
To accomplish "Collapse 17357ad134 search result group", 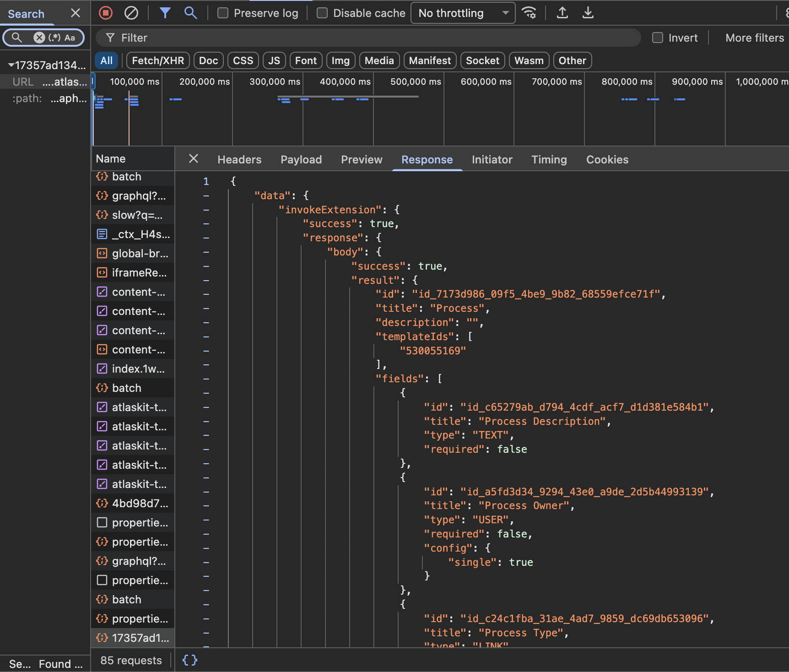I will [x=11, y=65].
